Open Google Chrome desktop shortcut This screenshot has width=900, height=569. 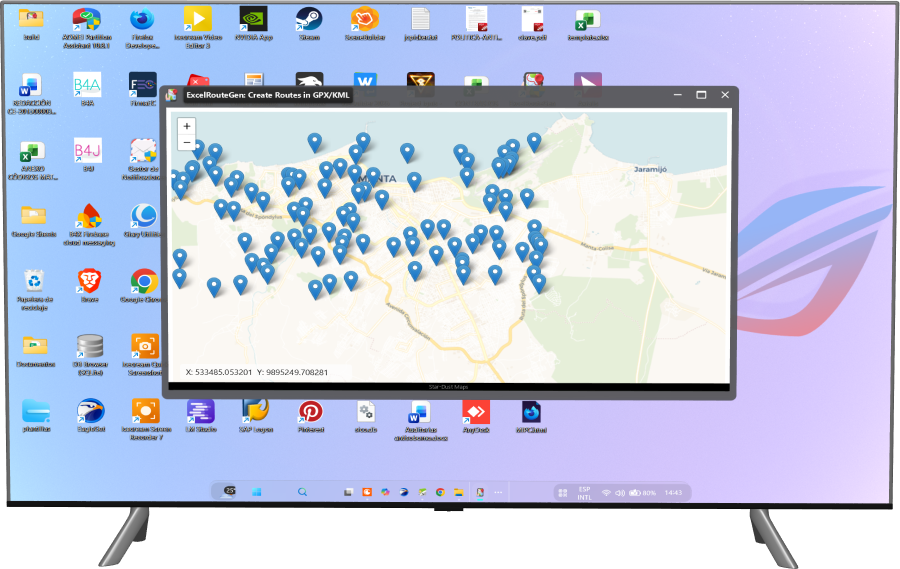tap(143, 285)
